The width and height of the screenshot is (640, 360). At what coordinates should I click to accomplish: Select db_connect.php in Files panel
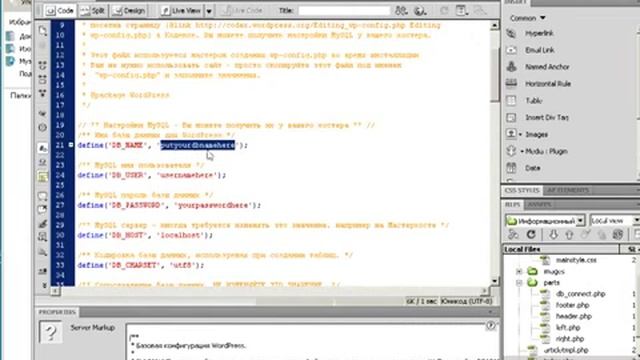[580, 294]
